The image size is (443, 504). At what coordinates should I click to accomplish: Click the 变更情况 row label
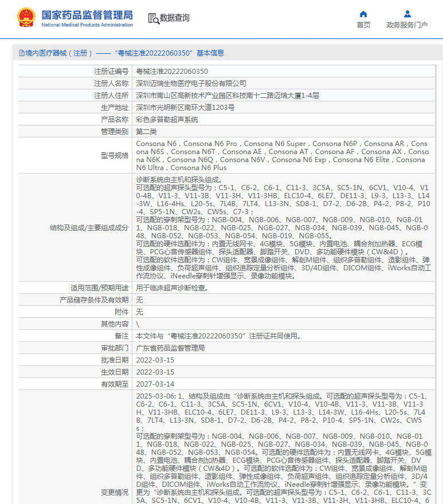tap(115, 493)
